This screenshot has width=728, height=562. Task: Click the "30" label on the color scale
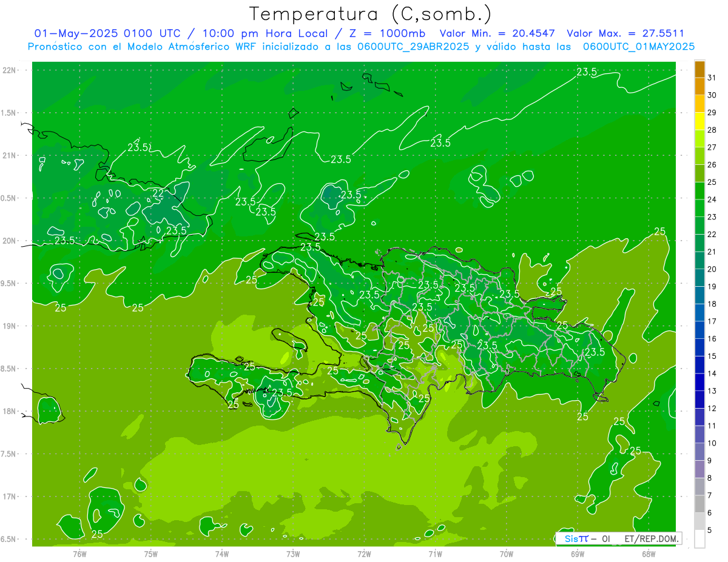pyautogui.click(x=712, y=95)
